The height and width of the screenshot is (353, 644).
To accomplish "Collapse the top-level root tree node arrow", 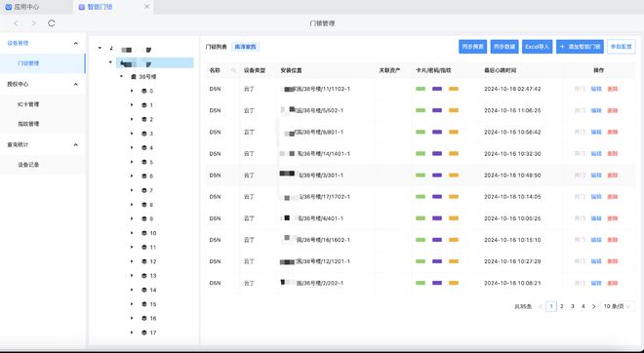I will click(x=100, y=49).
